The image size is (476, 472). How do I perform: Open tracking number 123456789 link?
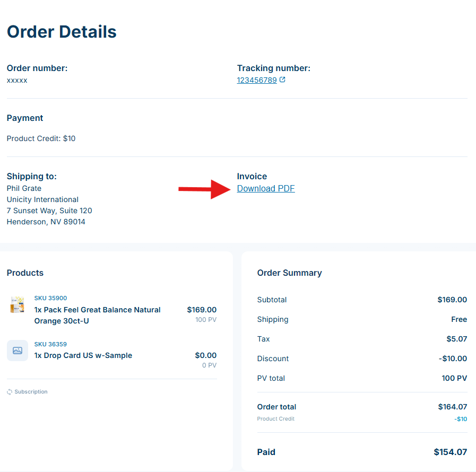[x=257, y=80]
